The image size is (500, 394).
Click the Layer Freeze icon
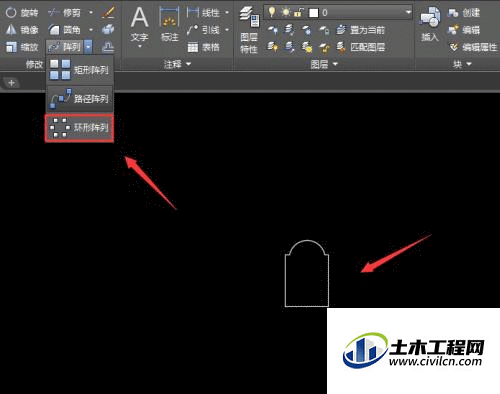(307, 30)
